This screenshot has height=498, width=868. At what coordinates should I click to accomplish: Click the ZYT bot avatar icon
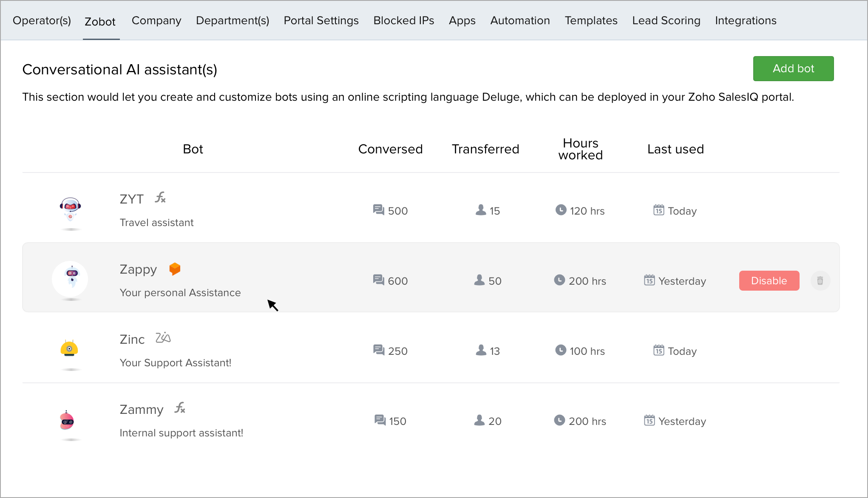point(71,209)
